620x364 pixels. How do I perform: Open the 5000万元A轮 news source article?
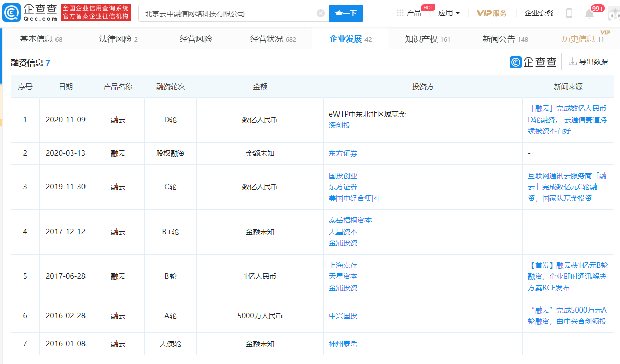pyautogui.click(x=567, y=316)
